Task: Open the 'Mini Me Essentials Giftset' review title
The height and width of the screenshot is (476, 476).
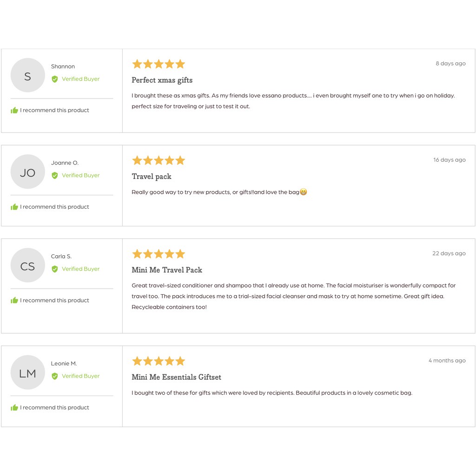Action: coord(176,377)
